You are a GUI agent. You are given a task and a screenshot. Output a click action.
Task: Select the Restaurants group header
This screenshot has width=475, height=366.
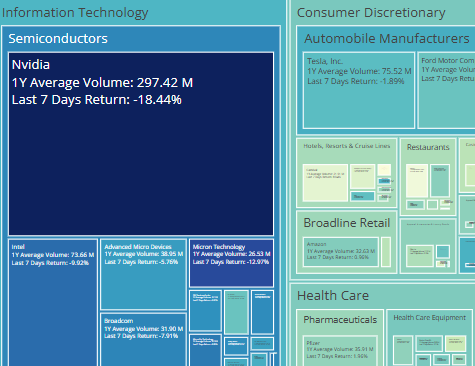coord(428,147)
